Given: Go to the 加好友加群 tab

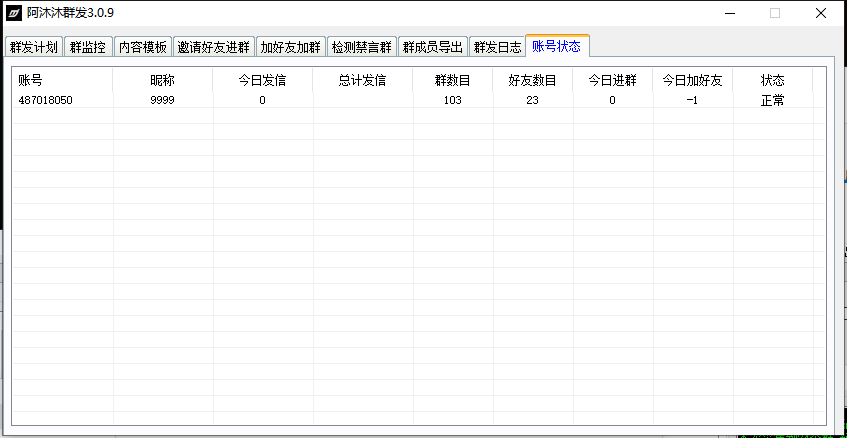Looking at the screenshot, I should [x=290, y=47].
